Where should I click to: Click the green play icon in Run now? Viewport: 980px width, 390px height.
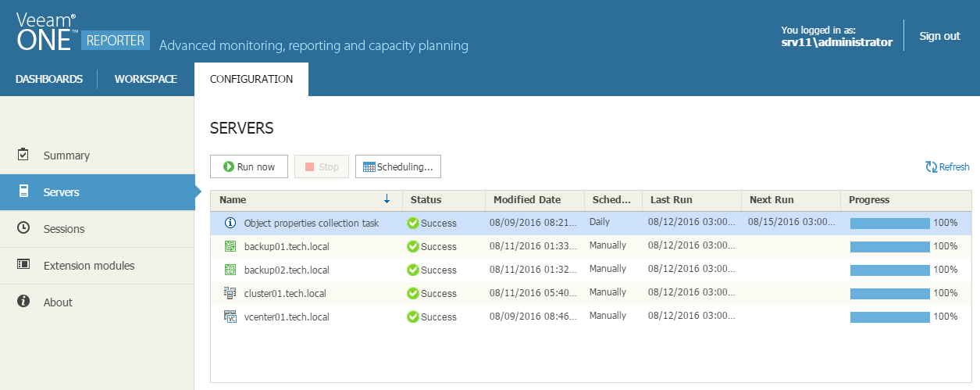(229, 166)
